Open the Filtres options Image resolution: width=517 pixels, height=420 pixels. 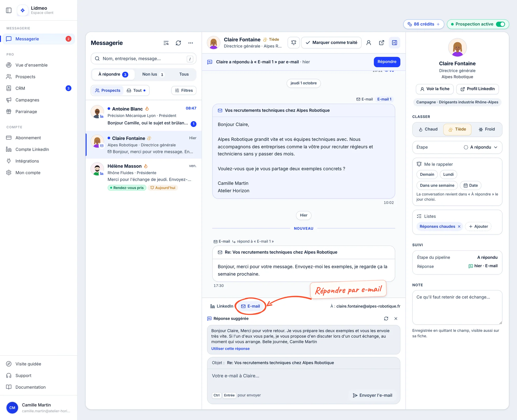click(184, 90)
